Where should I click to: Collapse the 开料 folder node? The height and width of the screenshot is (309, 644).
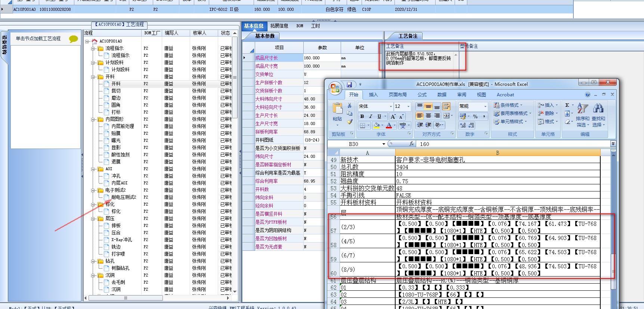click(93, 77)
